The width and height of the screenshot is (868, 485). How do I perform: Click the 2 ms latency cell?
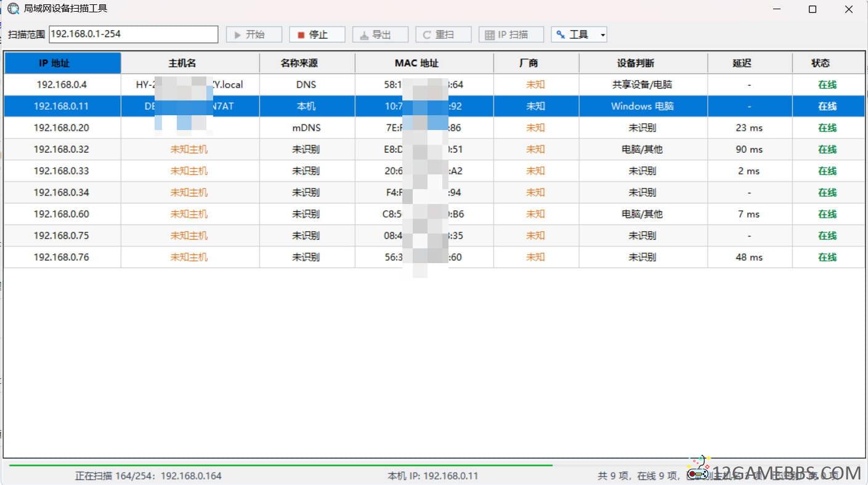tap(750, 171)
